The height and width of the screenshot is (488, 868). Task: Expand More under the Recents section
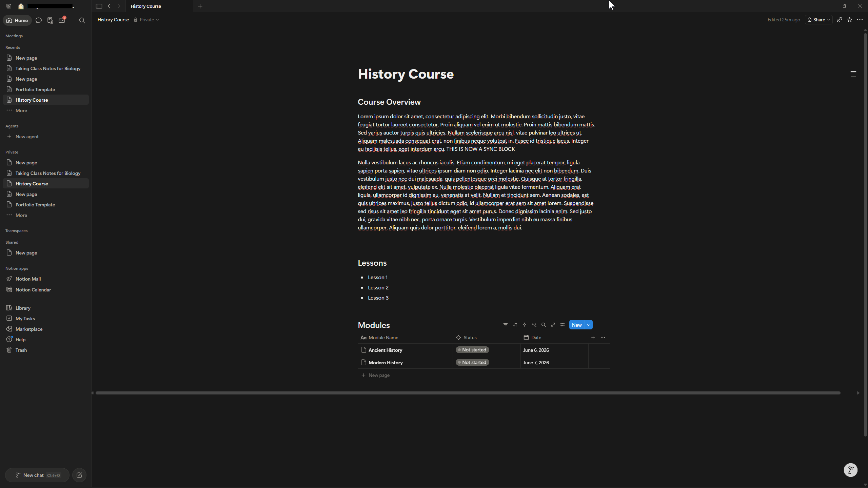(46, 110)
